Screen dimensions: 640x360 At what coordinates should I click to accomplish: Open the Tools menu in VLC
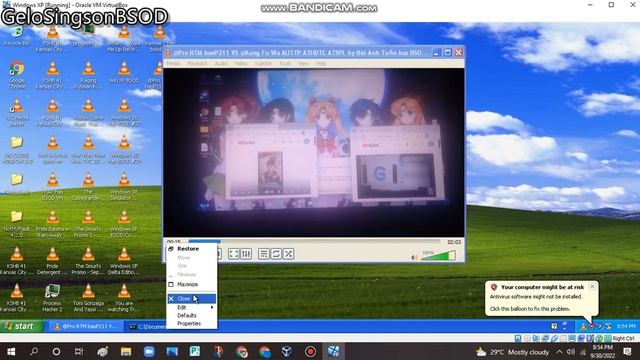(285, 64)
